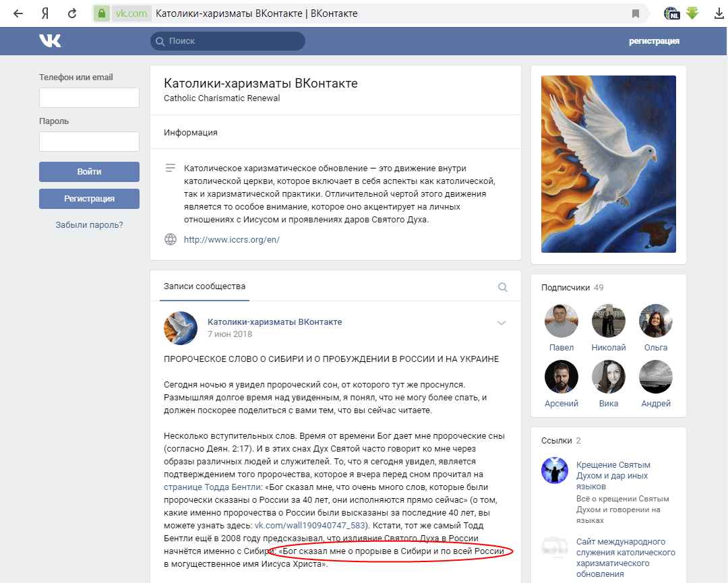728x583 pixels.
Task: Open post author Католики-харизматы ВКонтакте link
Action: pos(274,321)
